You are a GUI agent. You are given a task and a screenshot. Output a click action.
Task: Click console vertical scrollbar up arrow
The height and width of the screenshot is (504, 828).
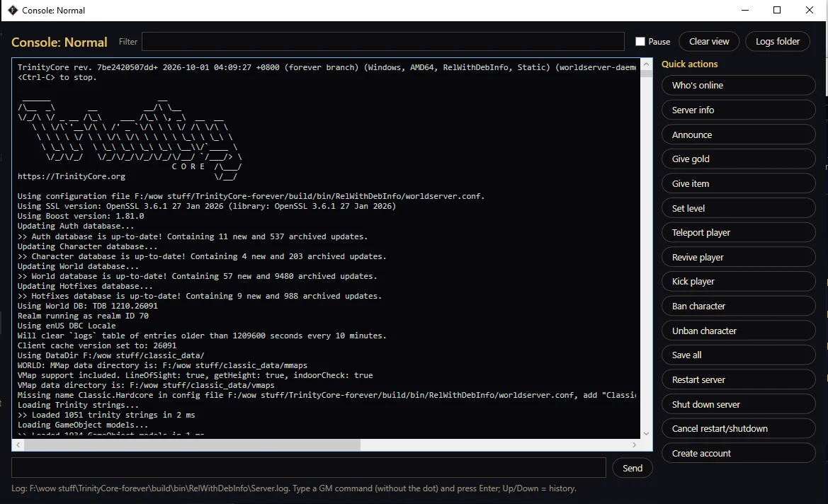coord(647,64)
